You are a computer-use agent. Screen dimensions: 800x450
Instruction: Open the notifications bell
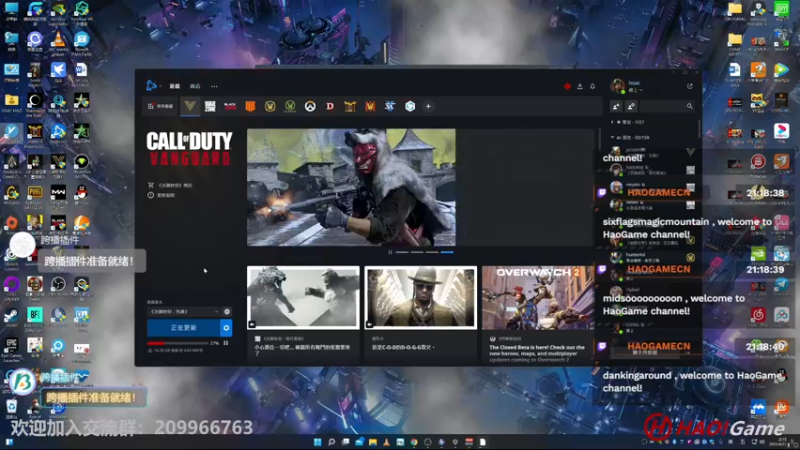tap(592, 86)
